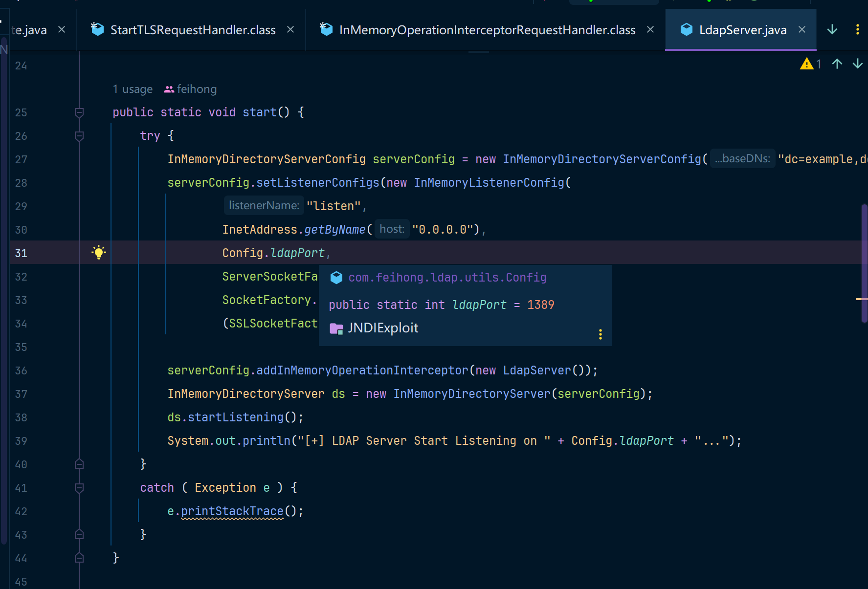Close the InMemoryOperationInterceptorRequestHandler.class tab
The image size is (868, 589).
point(650,30)
